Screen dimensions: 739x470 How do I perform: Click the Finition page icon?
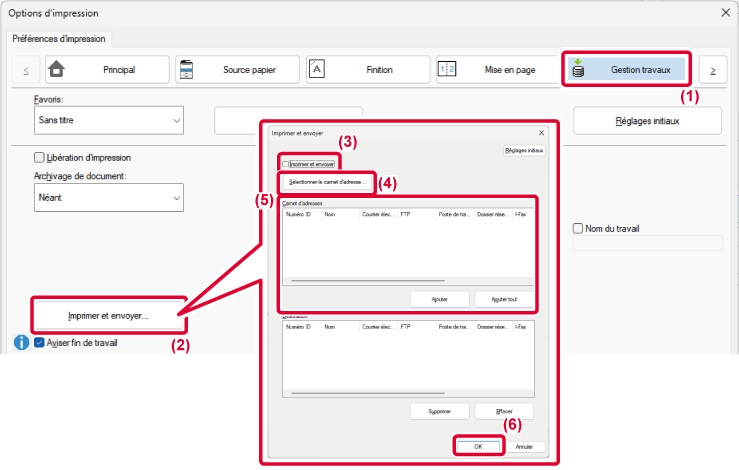click(317, 70)
